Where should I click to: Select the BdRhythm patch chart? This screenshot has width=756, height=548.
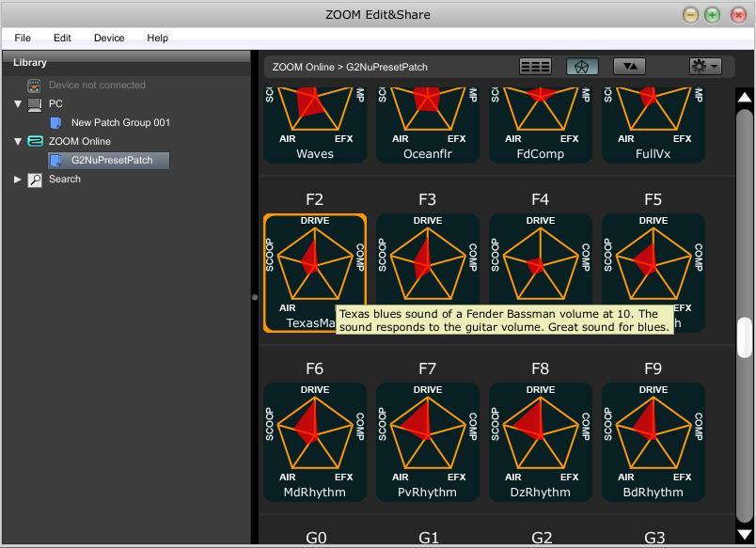[x=653, y=432]
